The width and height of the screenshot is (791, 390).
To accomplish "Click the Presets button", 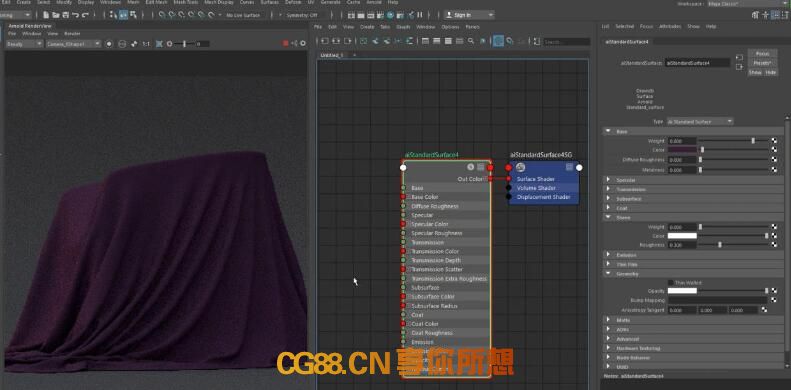I will pos(763,63).
